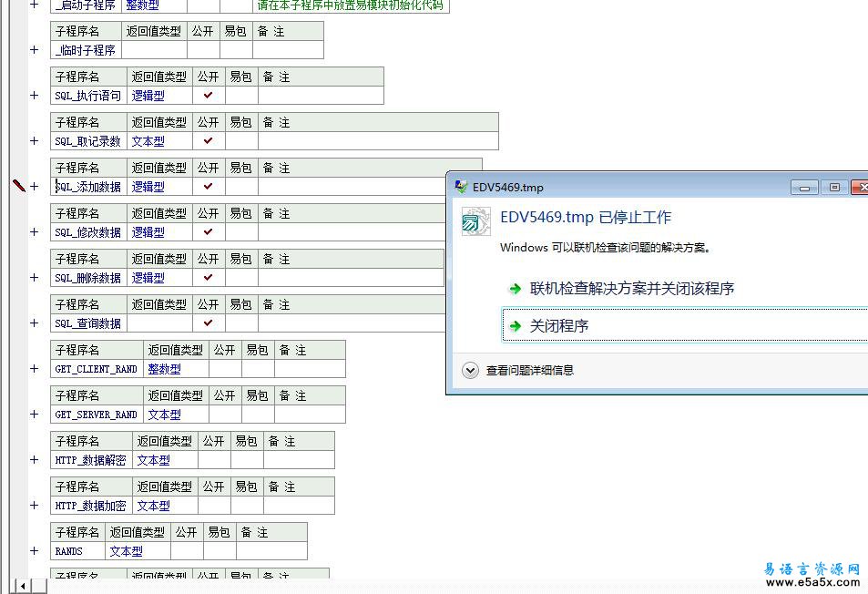This screenshot has width=868, height=594.
Task: Click the EDV5469.tmp title bar icon
Action: pyautogui.click(x=461, y=187)
